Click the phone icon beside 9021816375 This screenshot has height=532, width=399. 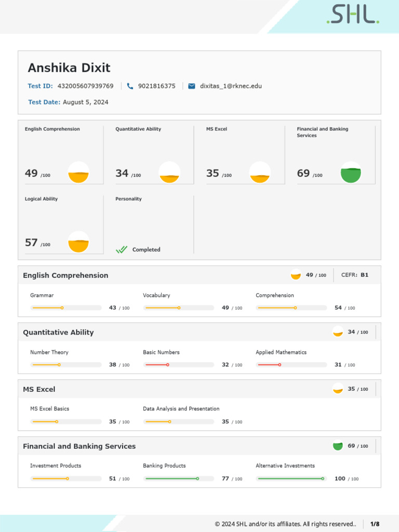(130, 86)
